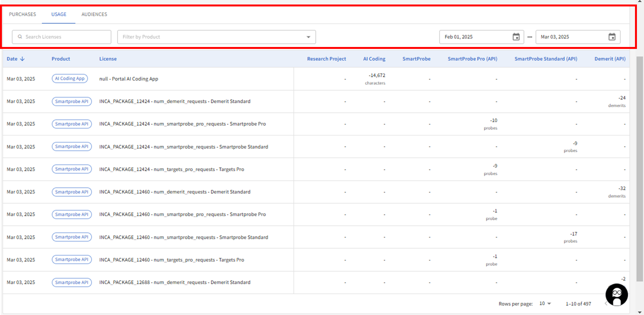644x315 pixels.
Task: Select the USAGE tab
Action: 59,14
